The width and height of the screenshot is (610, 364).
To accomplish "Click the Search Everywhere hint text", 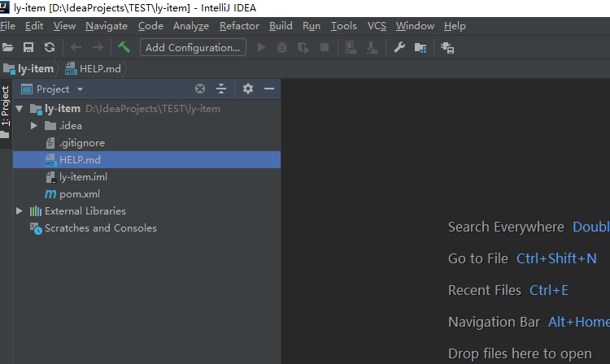I will pos(506,227).
